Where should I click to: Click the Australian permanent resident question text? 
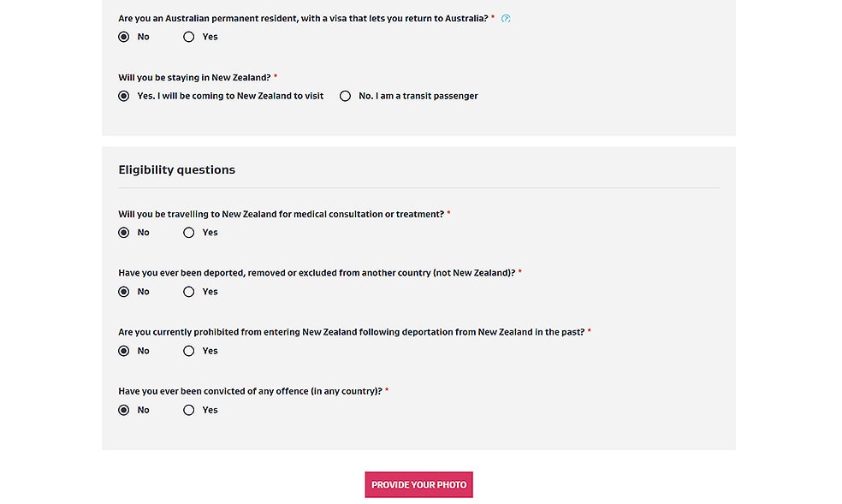click(304, 18)
